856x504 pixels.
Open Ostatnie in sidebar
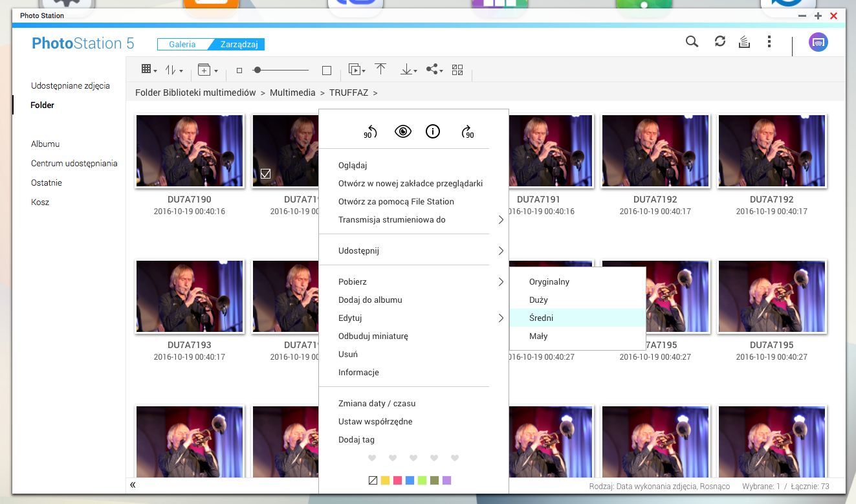coord(47,182)
